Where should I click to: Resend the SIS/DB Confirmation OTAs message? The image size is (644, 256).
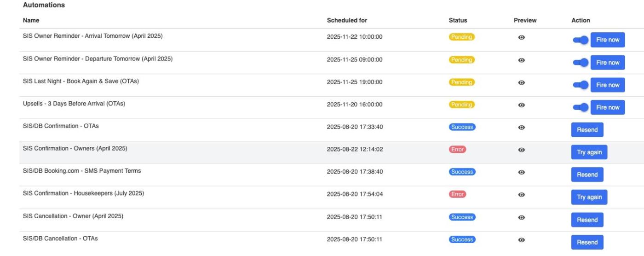click(x=587, y=130)
